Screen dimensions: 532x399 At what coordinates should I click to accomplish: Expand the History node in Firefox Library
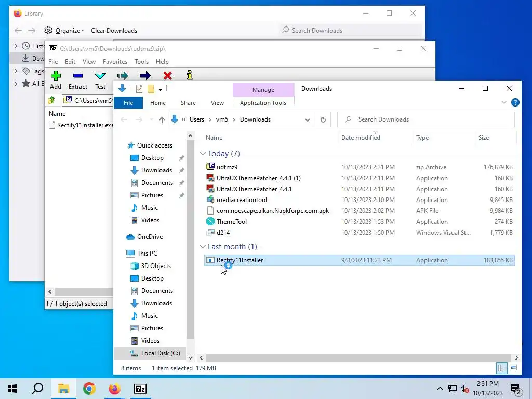pyautogui.click(x=16, y=46)
